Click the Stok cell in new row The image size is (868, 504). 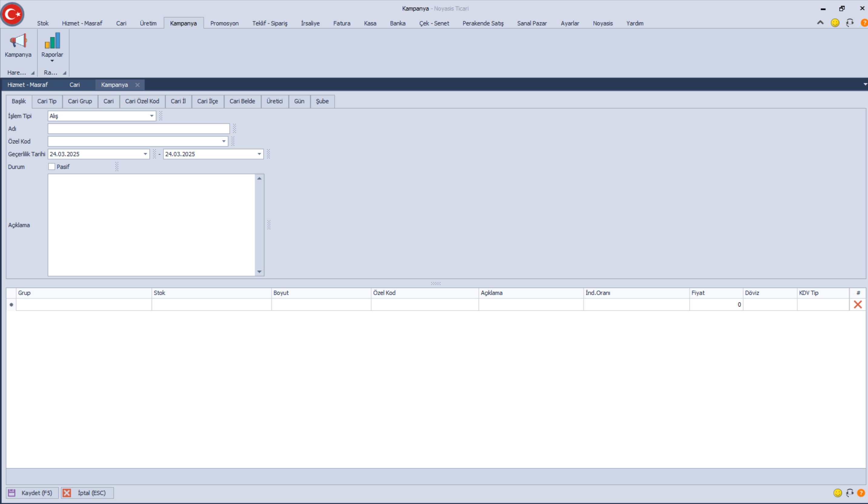point(212,305)
